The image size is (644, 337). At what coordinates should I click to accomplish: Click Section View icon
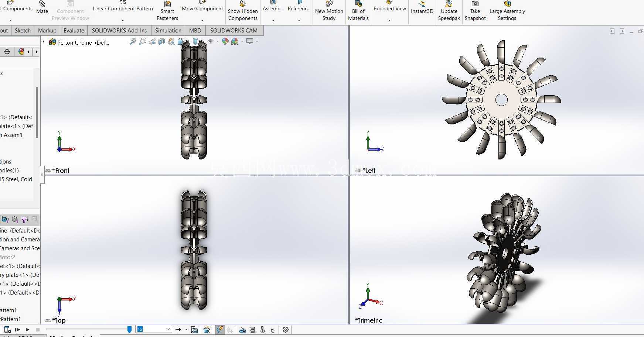(162, 42)
